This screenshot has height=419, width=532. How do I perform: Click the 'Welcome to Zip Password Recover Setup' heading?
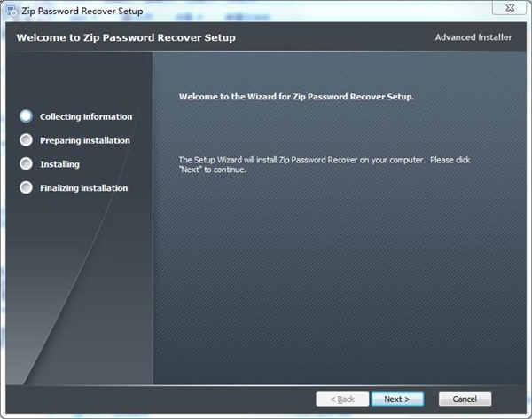pos(126,37)
